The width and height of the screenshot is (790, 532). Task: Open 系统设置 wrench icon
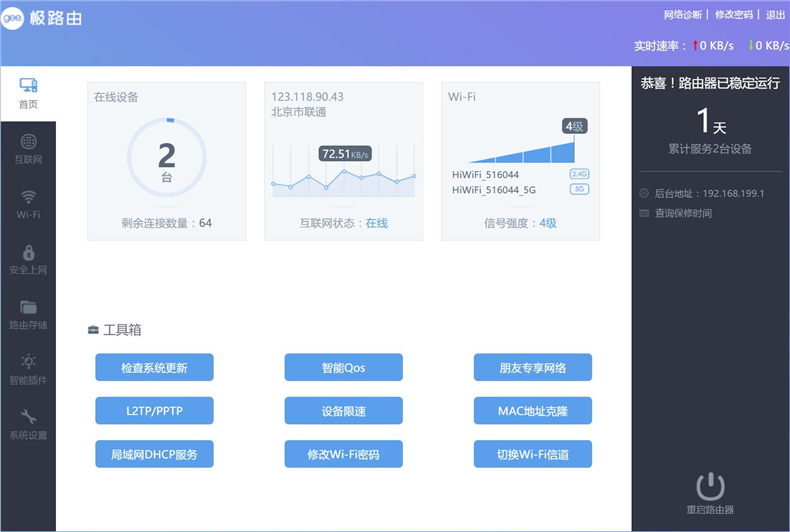(x=28, y=417)
